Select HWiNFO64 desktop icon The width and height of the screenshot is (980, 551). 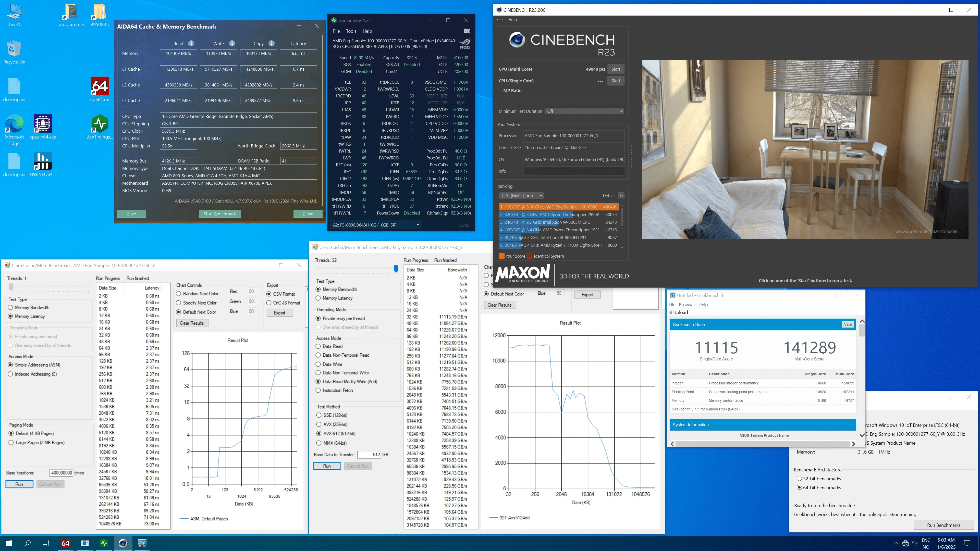(x=43, y=164)
